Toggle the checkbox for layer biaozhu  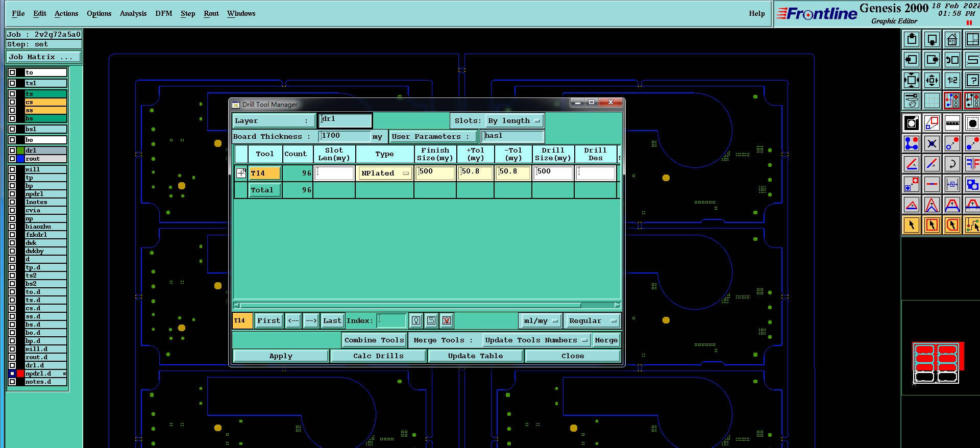click(12, 227)
